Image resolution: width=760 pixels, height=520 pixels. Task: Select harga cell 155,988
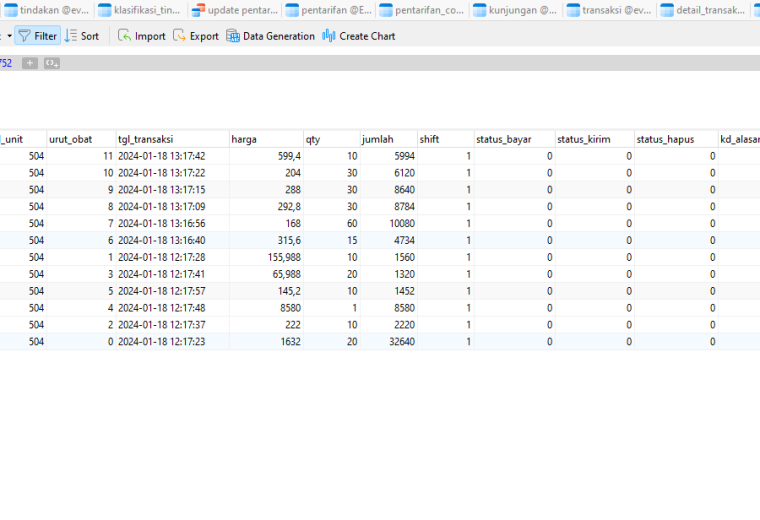(x=266, y=257)
